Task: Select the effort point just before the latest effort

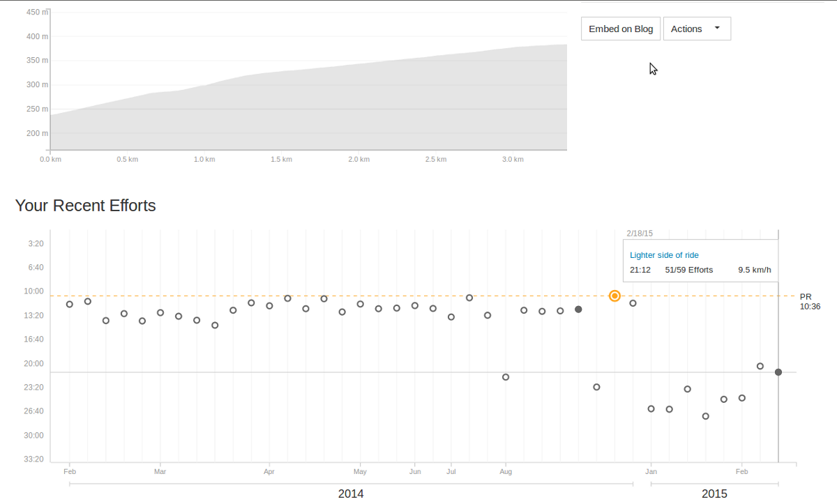Action: pyautogui.click(x=760, y=367)
